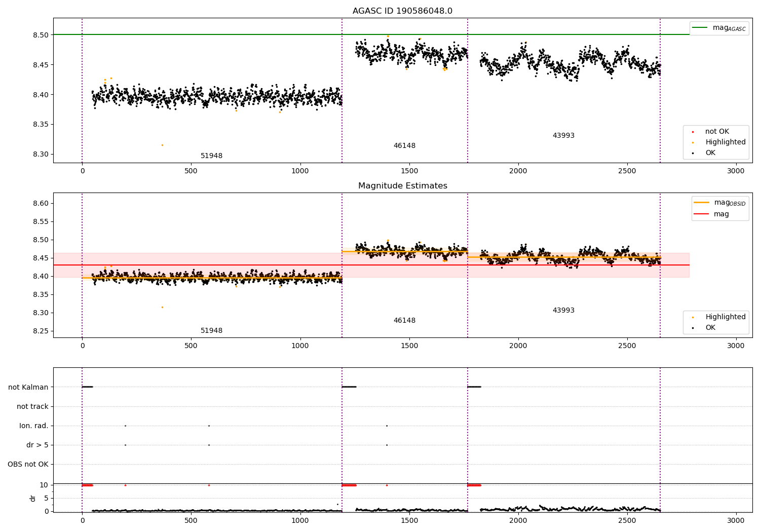760x532 pixels.
Task: Click the 8.60 y-tick in middle plot
Action: tap(41, 203)
